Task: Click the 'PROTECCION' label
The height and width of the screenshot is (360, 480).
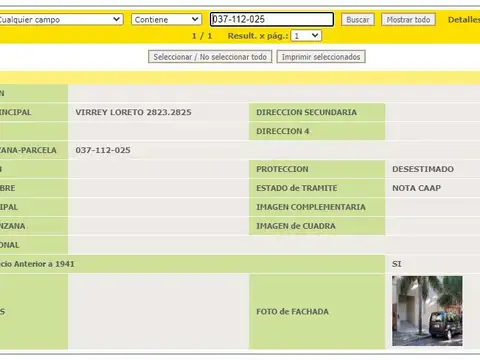Action: (x=282, y=169)
